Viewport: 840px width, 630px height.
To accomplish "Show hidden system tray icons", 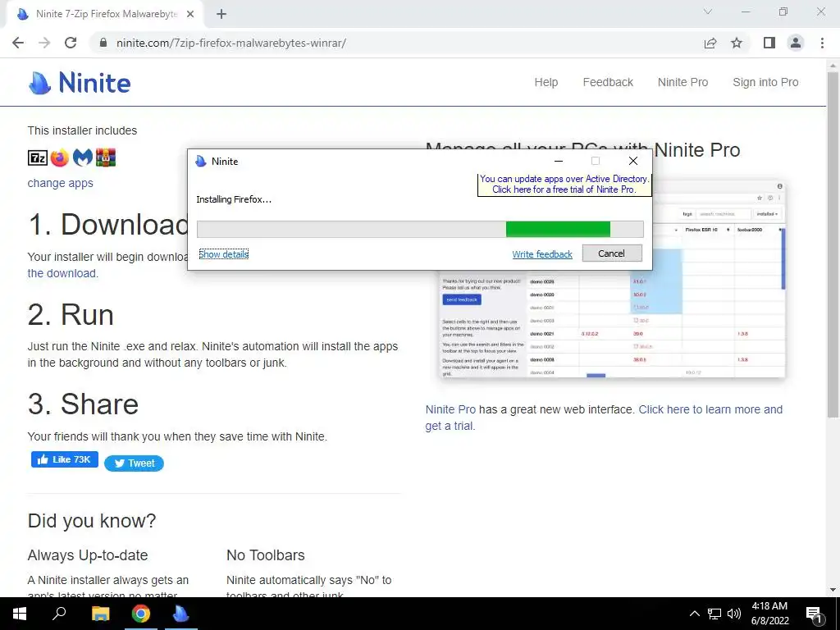I will 694,614.
